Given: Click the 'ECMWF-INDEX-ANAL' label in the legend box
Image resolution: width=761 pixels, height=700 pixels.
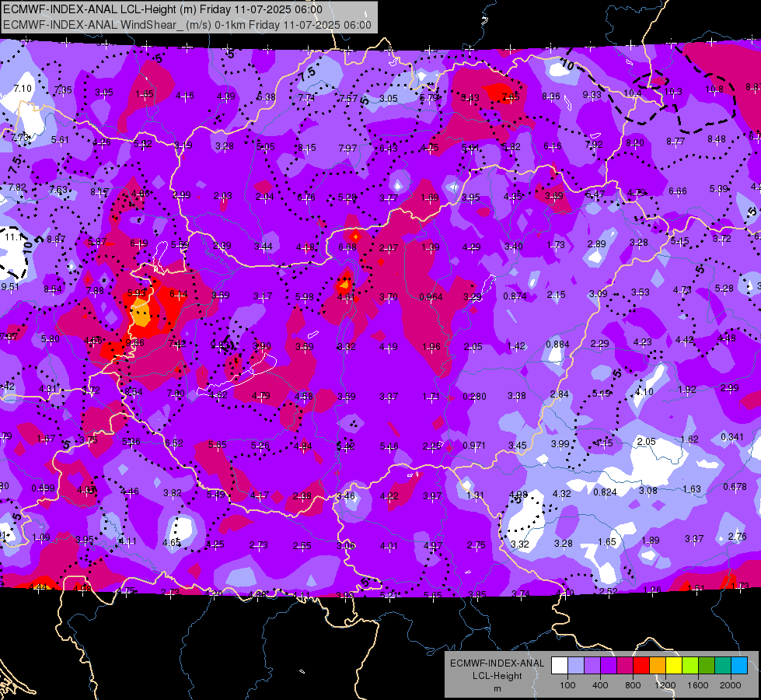Looking at the screenshot, I should pyautogui.click(x=497, y=663).
